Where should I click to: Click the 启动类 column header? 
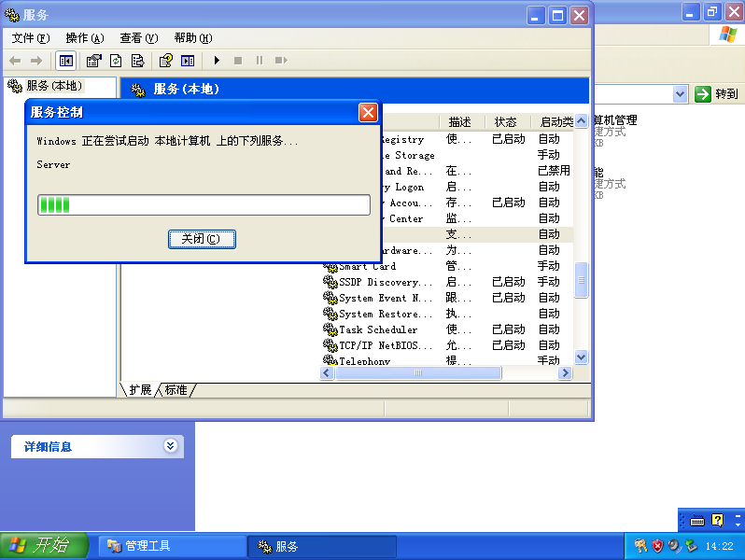pos(553,122)
